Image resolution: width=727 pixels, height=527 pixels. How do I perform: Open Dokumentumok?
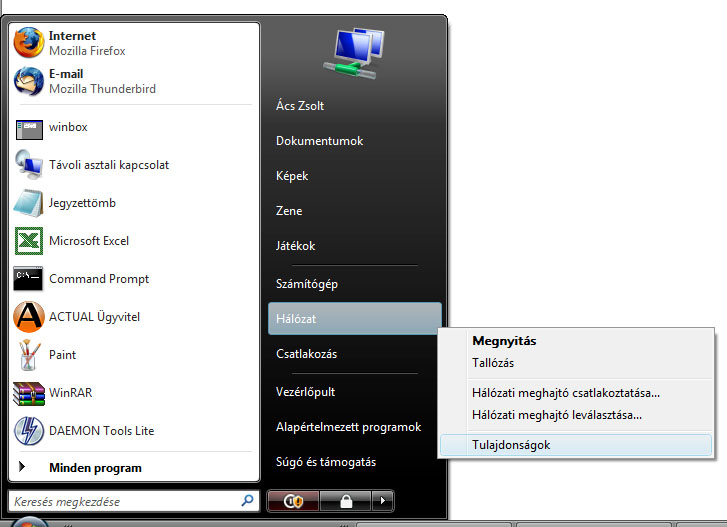pos(319,141)
